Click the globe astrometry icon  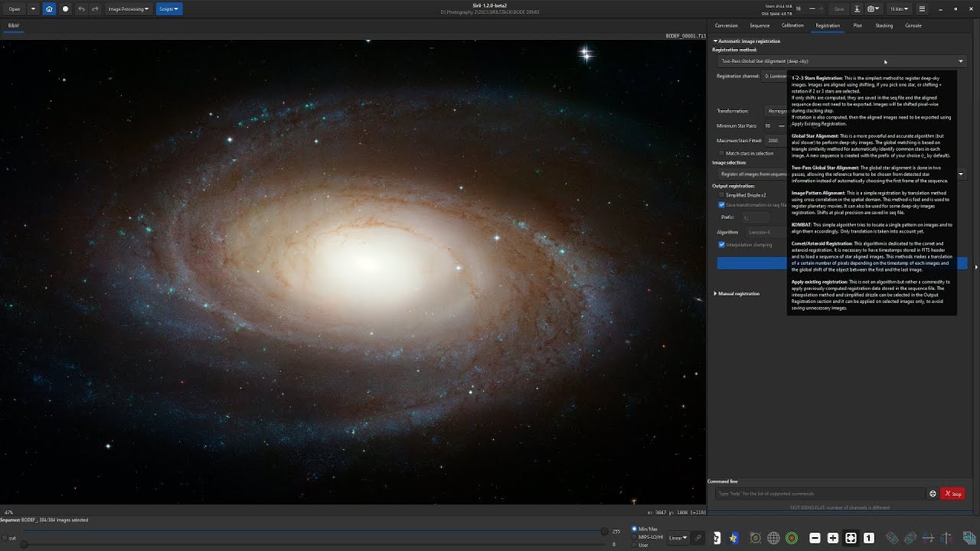pos(773,538)
